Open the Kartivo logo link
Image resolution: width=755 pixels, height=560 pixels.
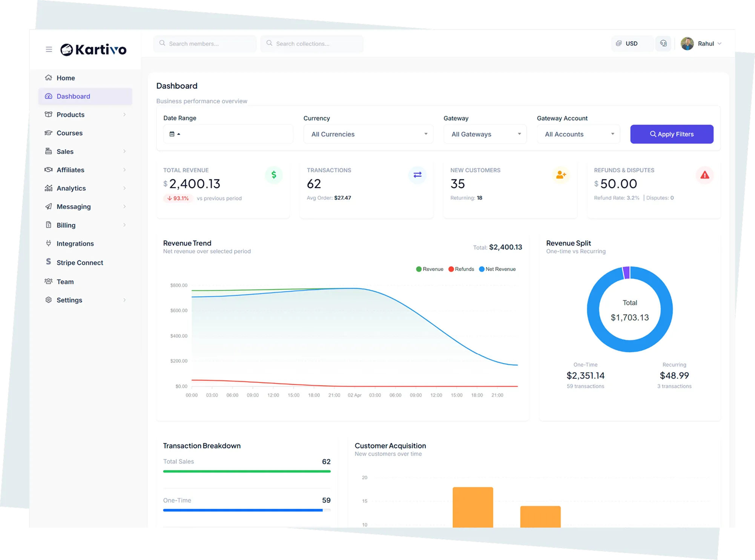pyautogui.click(x=93, y=49)
